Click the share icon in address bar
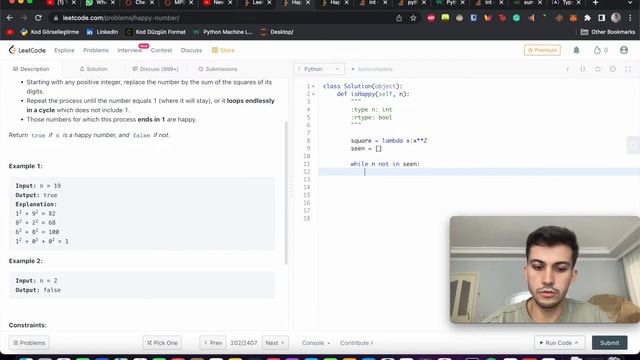The image size is (640, 360). pos(399,18)
